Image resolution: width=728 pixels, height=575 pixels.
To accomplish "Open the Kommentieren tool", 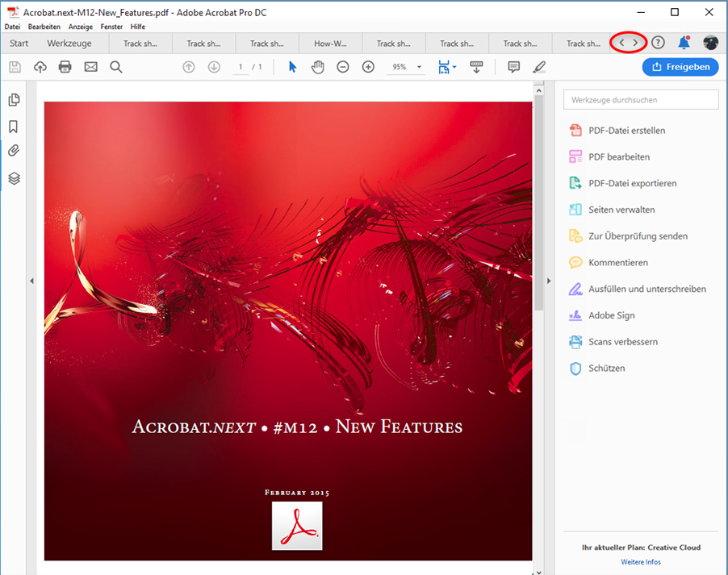I will [615, 262].
